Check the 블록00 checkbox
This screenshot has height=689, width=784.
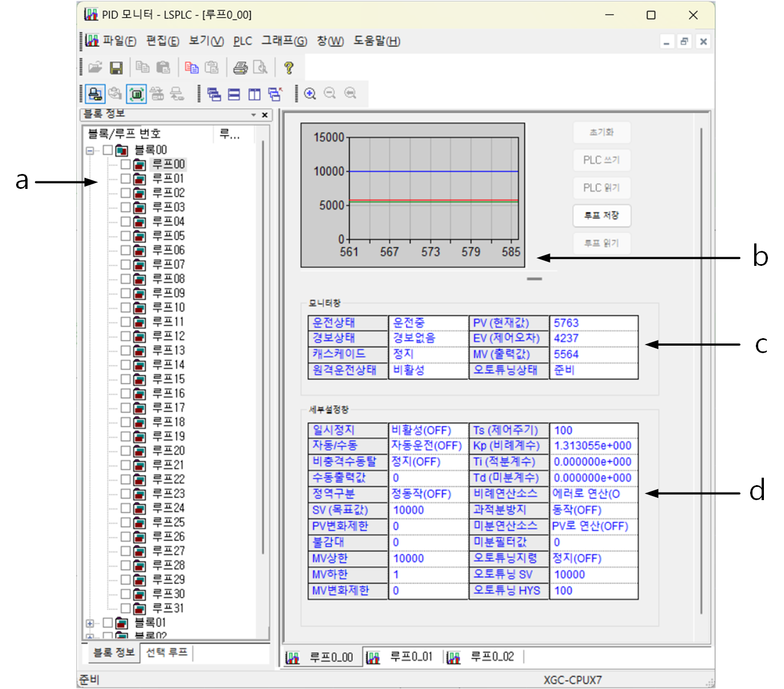click(108, 150)
